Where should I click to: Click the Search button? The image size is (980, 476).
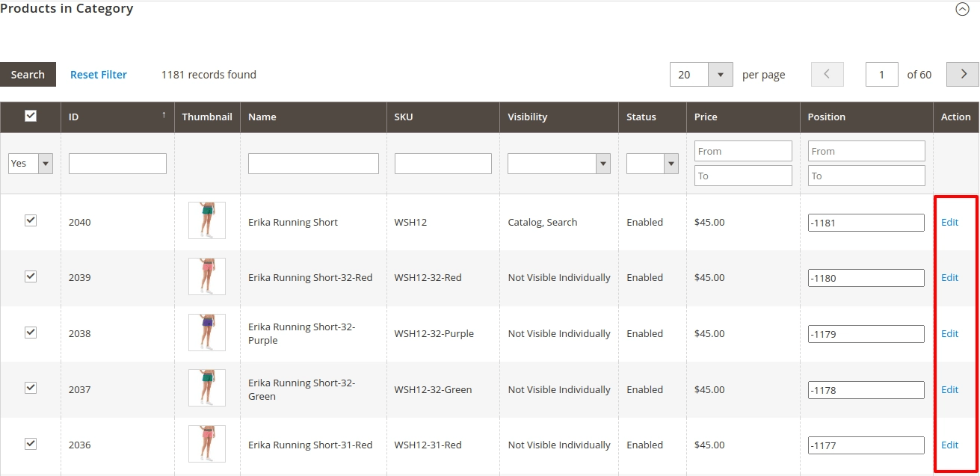pos(28,75)
